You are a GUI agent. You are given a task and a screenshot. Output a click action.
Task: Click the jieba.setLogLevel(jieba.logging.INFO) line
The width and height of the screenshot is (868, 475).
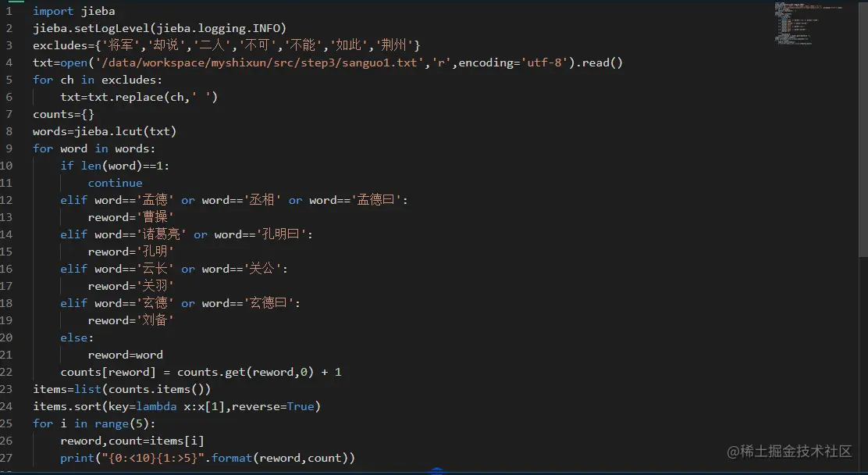(159, 28)
